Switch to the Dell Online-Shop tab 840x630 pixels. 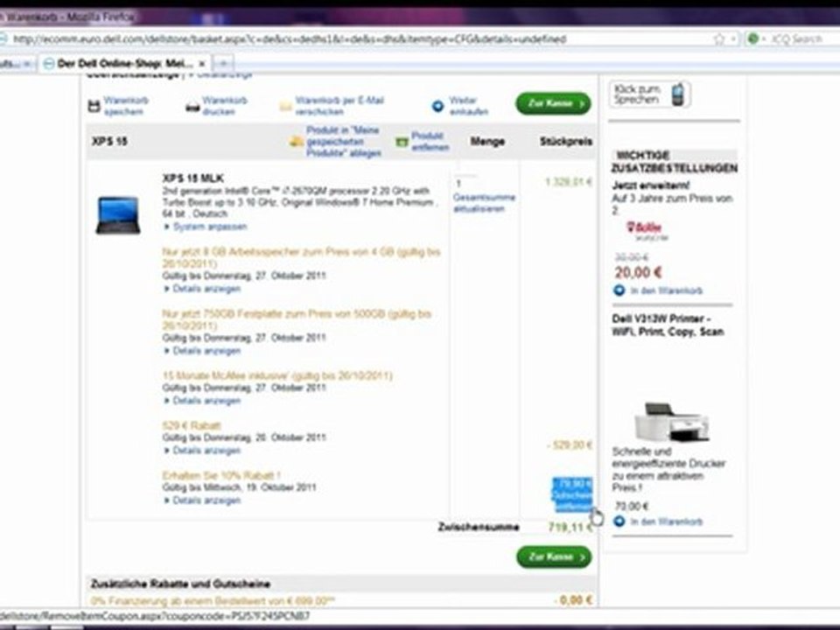click(125, 64)
